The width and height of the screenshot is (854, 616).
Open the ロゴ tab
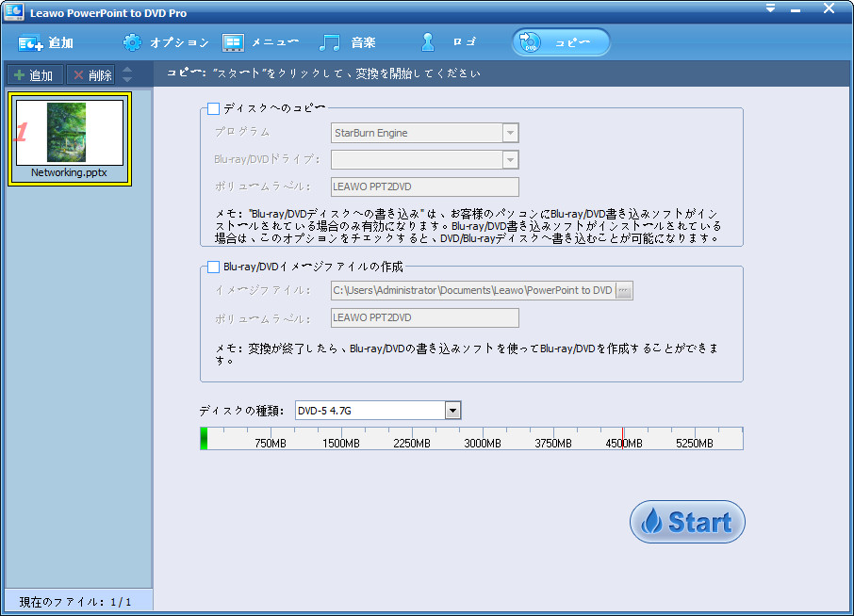tap(449, 42)
